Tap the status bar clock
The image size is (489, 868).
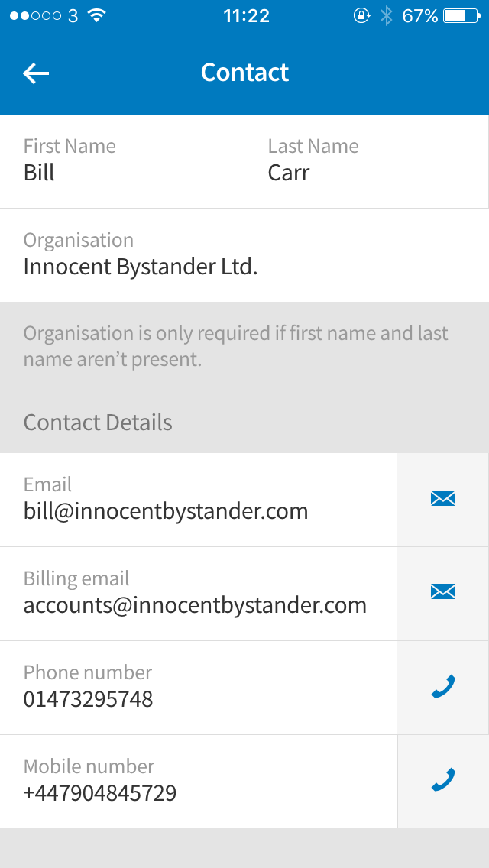246,15
